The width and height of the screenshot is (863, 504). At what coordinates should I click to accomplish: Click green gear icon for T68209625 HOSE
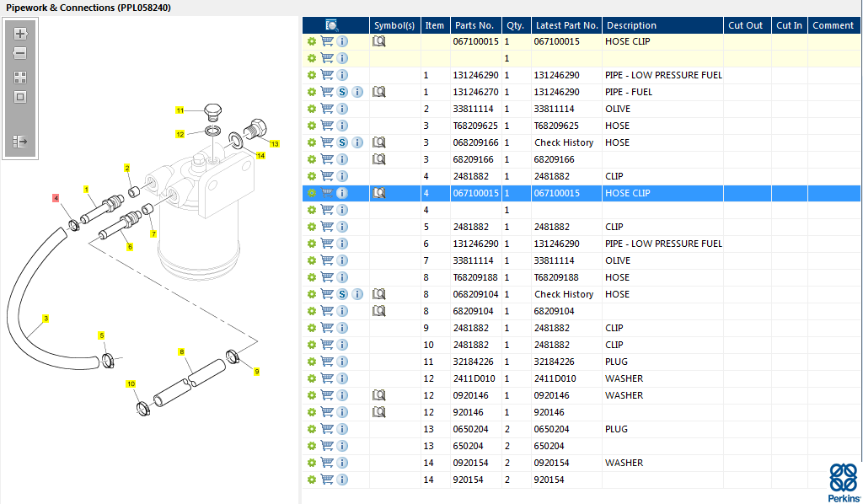pos(312,126)
